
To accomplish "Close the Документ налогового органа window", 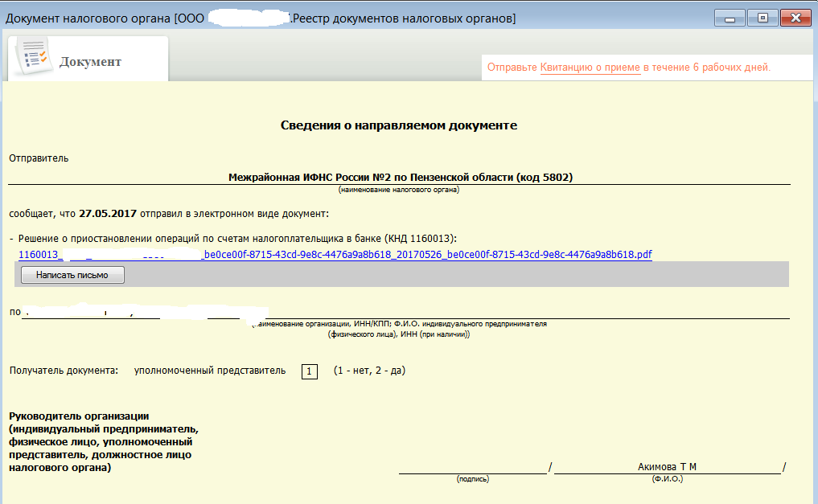I will tap(795, 18).
